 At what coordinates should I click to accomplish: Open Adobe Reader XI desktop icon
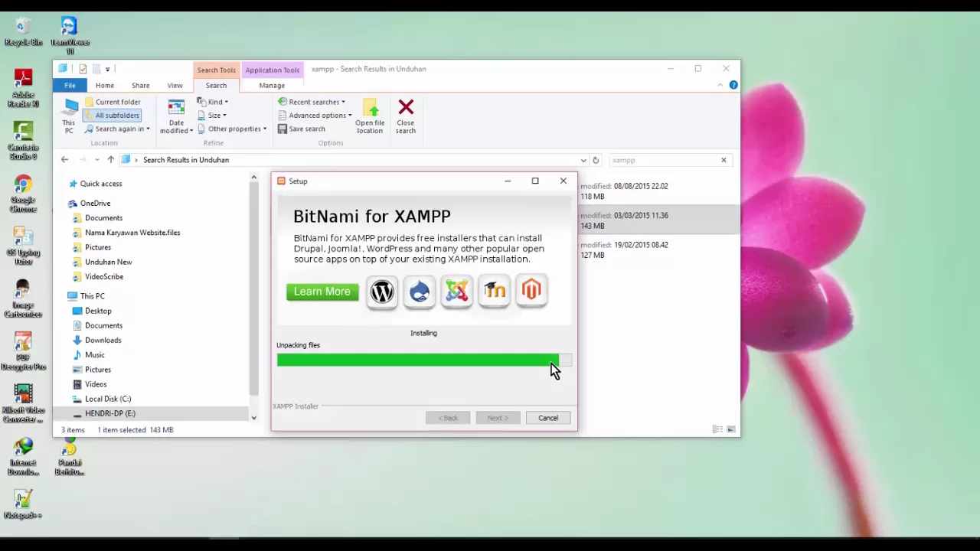point(23,89)
